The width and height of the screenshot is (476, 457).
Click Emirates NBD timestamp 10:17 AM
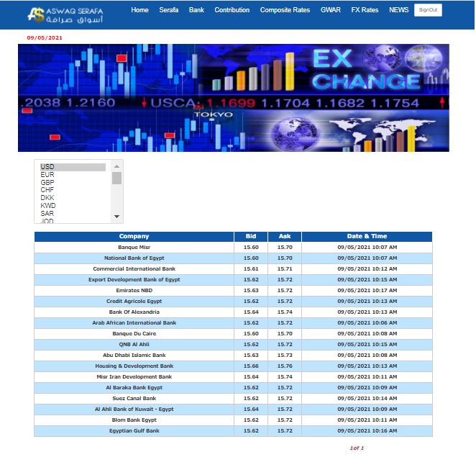[x=367, y=291]
